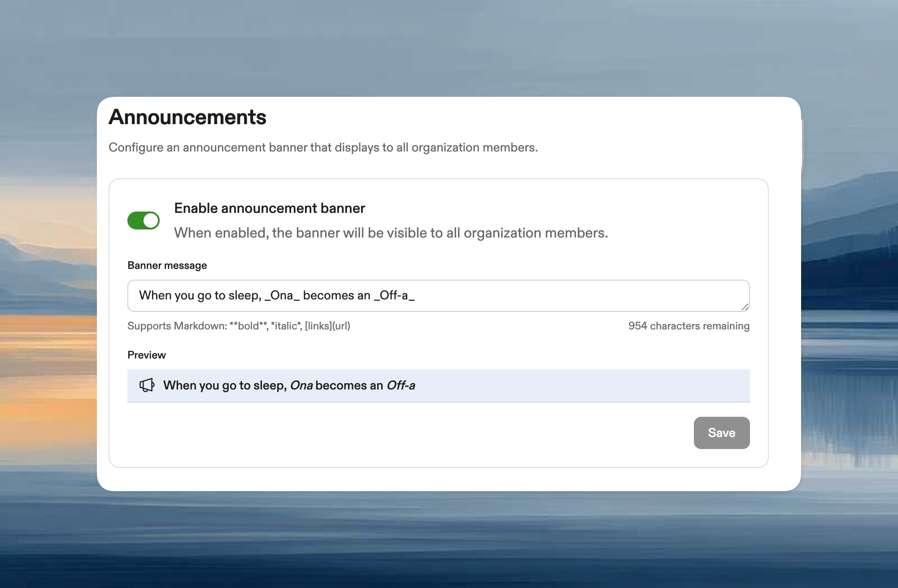Click the 'Supports Markdown' hint text

coord(239,326)
